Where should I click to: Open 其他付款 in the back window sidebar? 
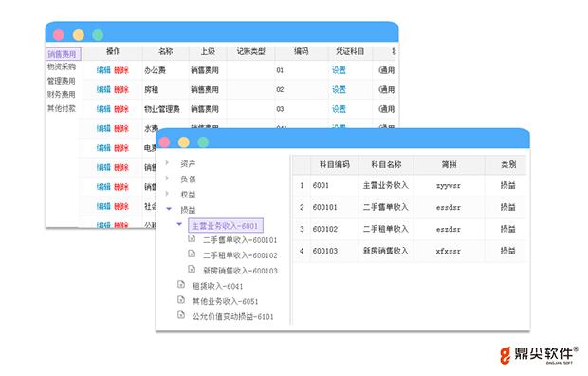(62, 108)
